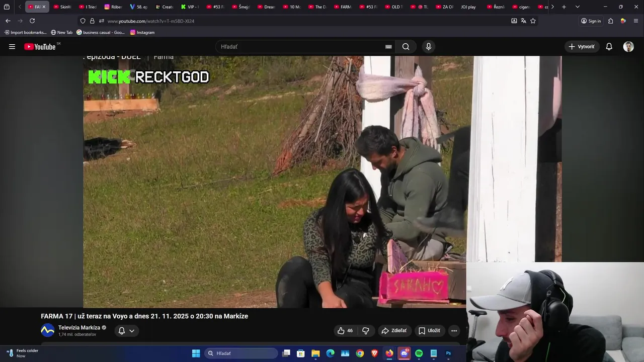Click the address bar URL
Viewport: 644px width, 362px height.
pos(150,21)
